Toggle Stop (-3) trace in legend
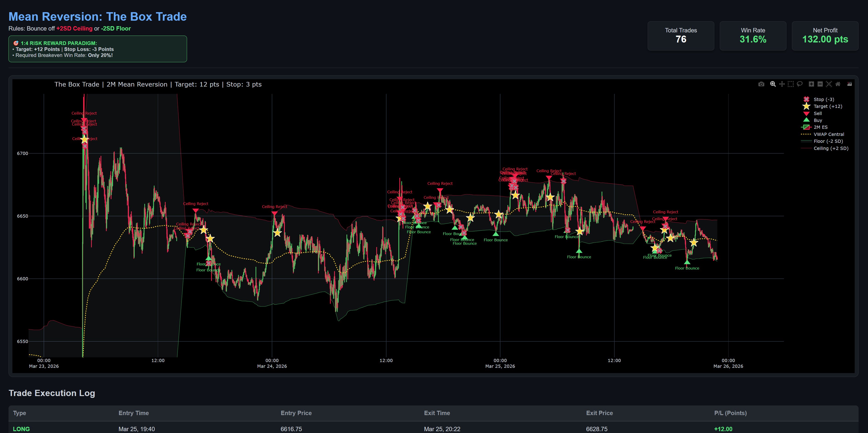868x433 pixels. 823,99
